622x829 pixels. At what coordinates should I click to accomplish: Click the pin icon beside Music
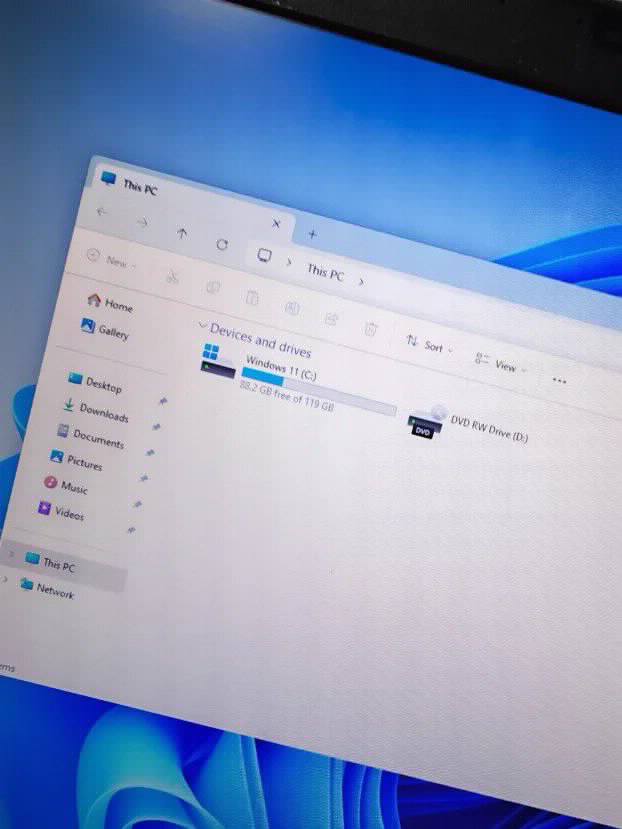tap(138, 504)
